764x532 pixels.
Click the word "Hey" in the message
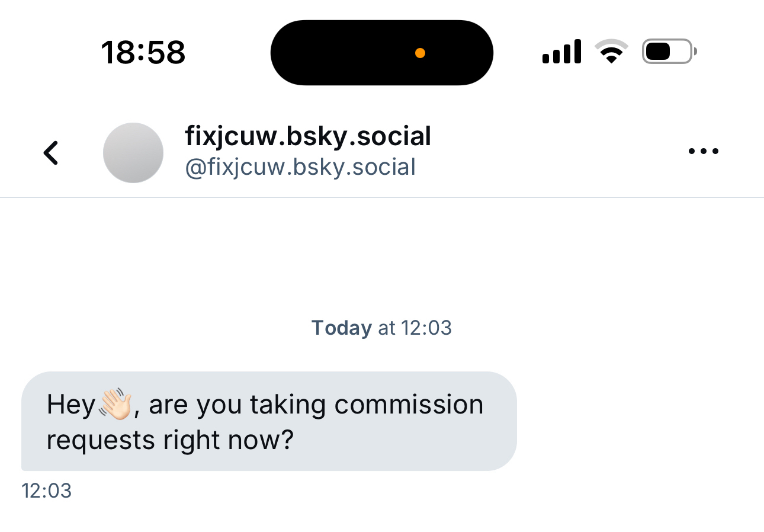(70, 405)
